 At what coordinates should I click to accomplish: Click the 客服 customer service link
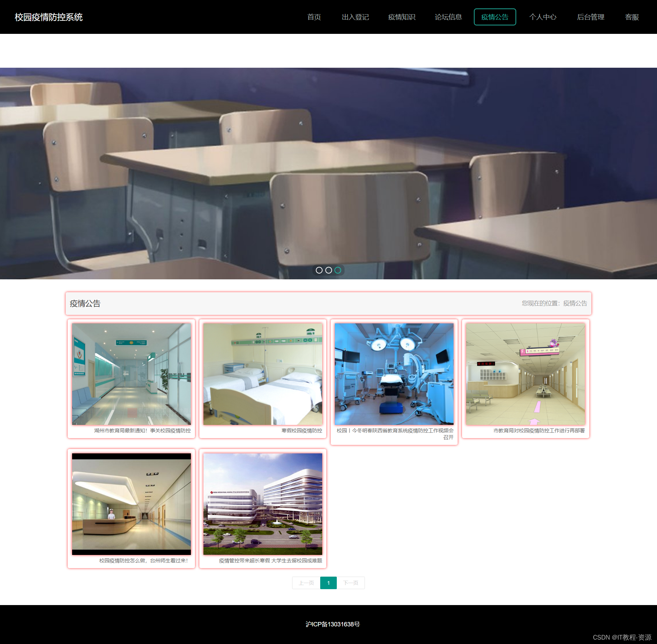[x=632, y=17]
